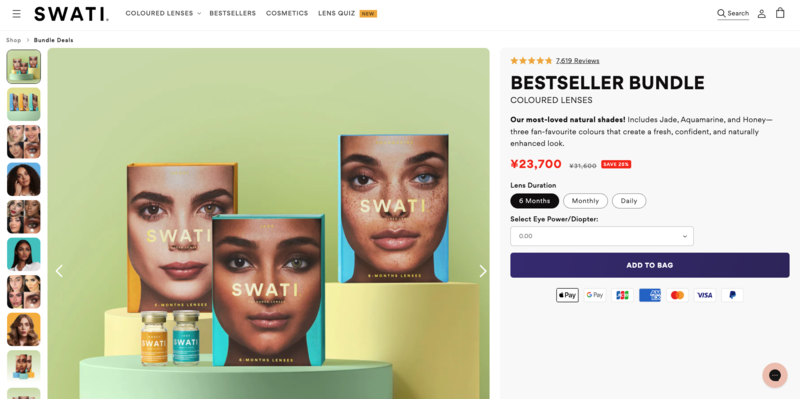Click the search magnifier icon
Image resolution: width=800 pixels, height=399 pixels.
point(721,13)
